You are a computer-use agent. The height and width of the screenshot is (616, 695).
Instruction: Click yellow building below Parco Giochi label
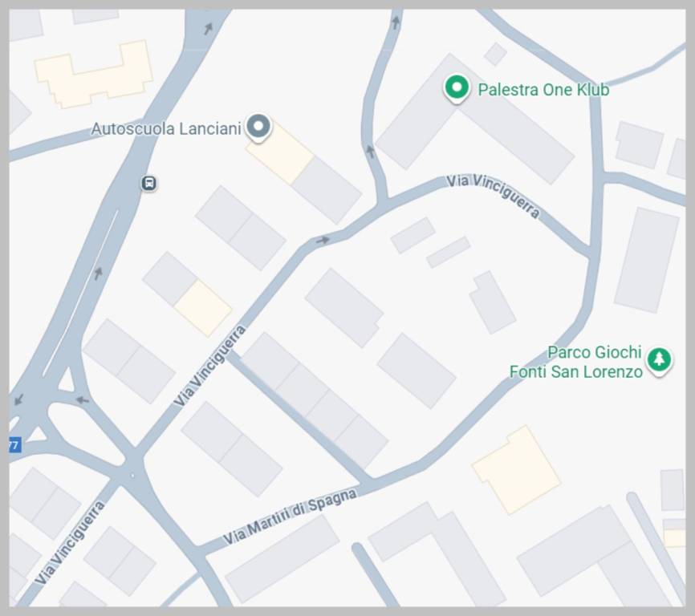516,470
